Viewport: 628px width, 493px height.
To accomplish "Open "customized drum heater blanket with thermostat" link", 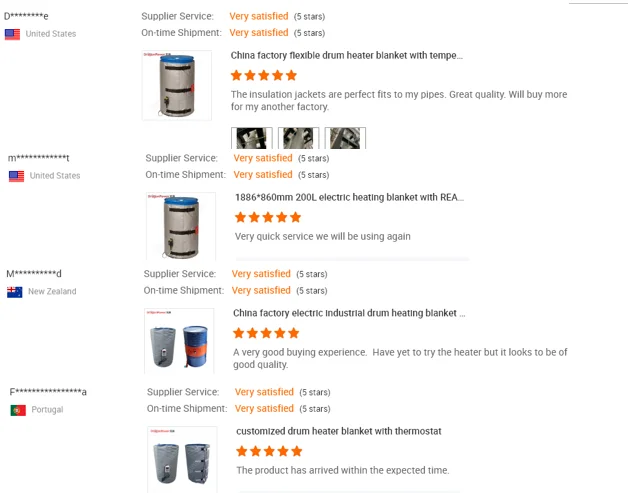I will 338,431.
